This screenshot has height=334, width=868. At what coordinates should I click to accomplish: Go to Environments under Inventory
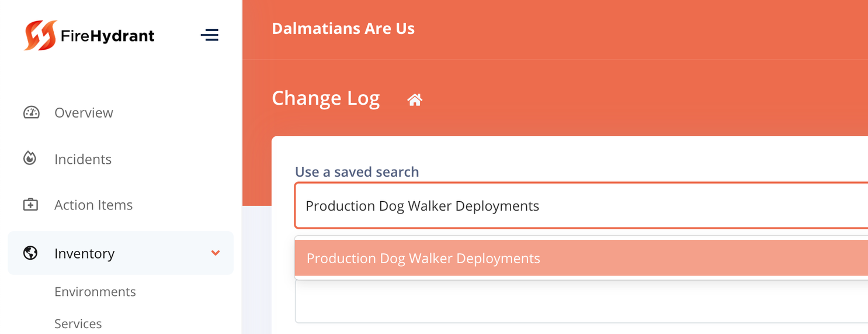coord(95,291)
